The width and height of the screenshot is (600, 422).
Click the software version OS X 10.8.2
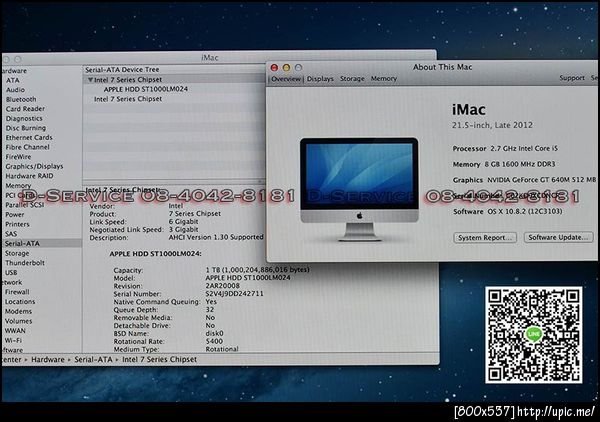pos(525,211)
